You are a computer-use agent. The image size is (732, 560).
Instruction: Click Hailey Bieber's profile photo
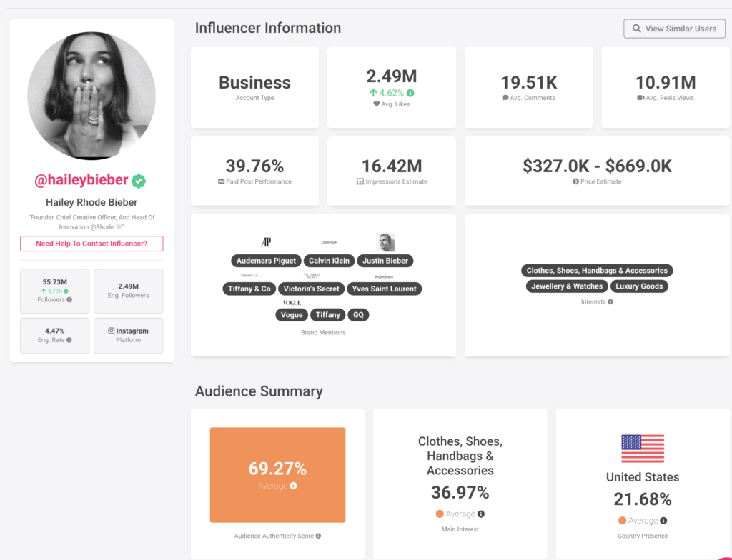point(91,95)
